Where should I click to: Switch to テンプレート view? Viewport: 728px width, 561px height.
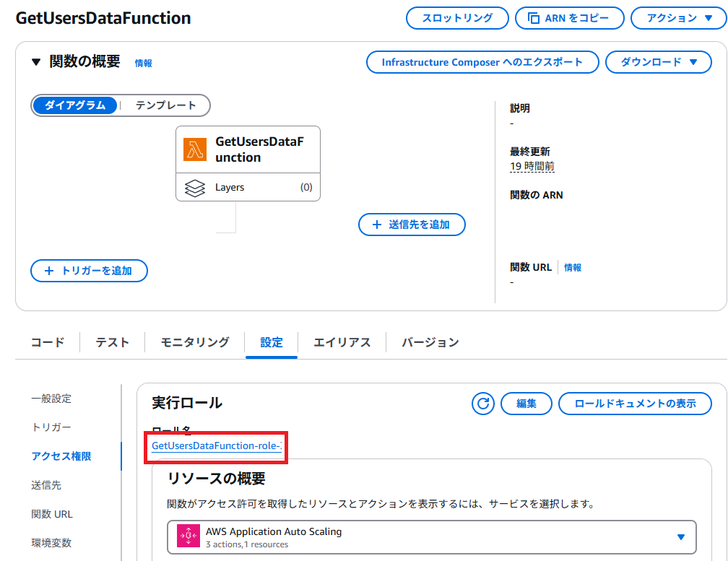tap(165, 105)
